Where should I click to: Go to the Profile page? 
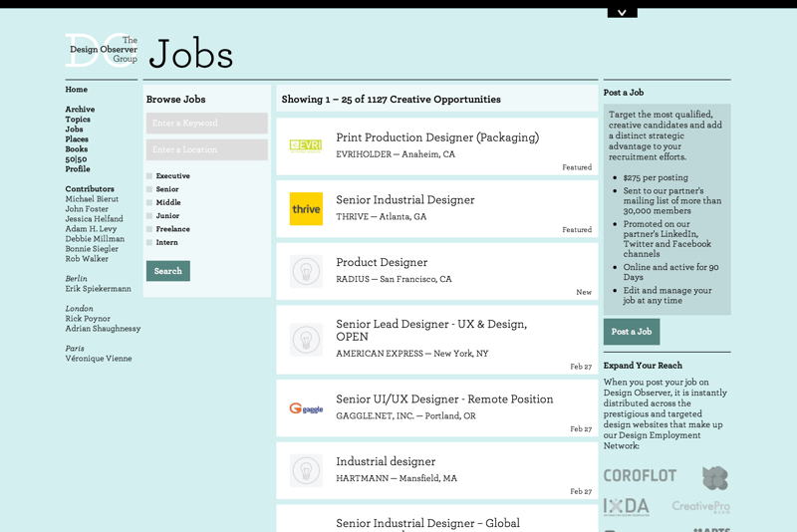78,168
